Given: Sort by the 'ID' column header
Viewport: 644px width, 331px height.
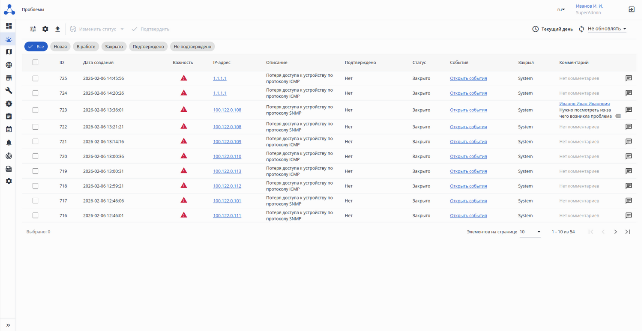Looking at the screenshot, I should [62, 63].
